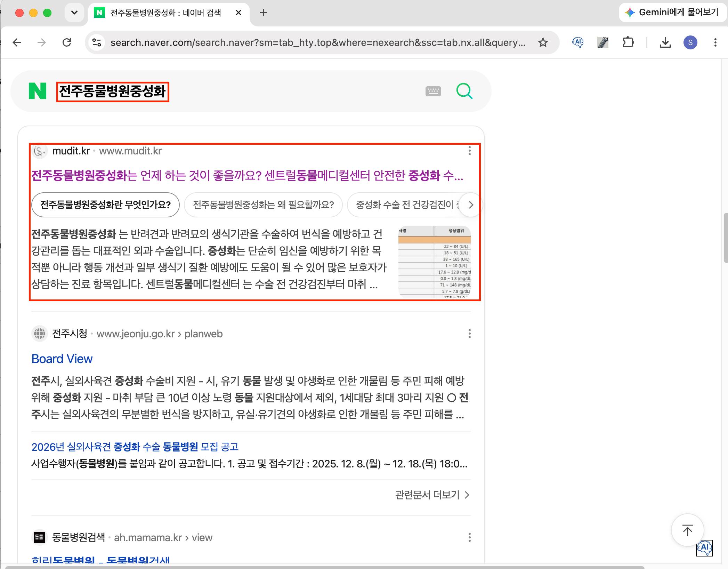Open the Board View link
728x569 pixels.
pos(62,359)
